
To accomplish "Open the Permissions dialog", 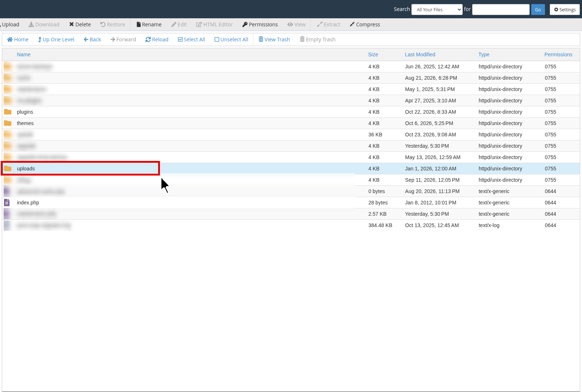I will [x=260, y=24].
